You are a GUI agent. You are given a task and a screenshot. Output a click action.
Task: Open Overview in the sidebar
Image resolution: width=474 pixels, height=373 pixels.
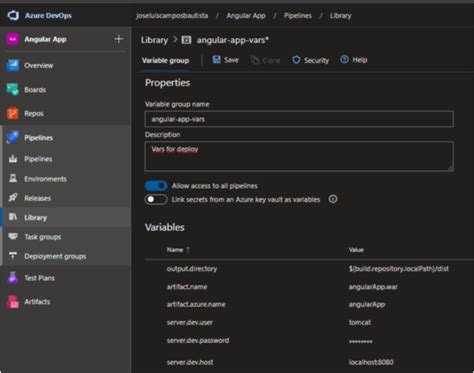[38, 65]
